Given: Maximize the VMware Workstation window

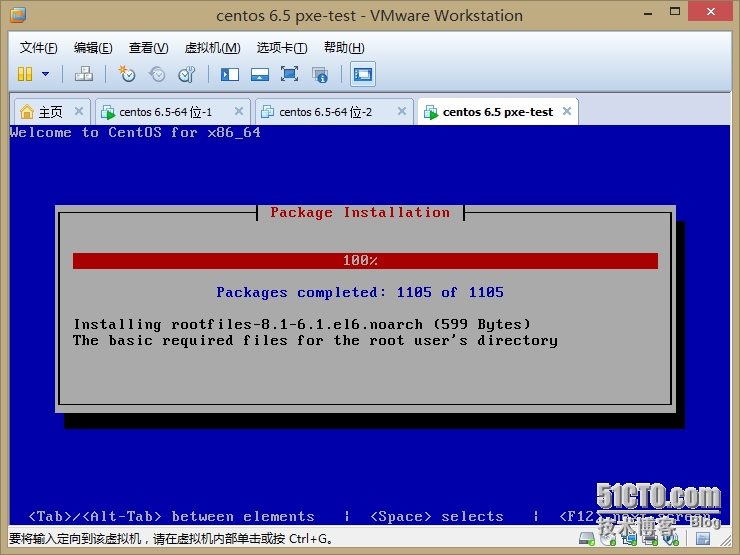Looking at the screenshot, I should 675,12.
